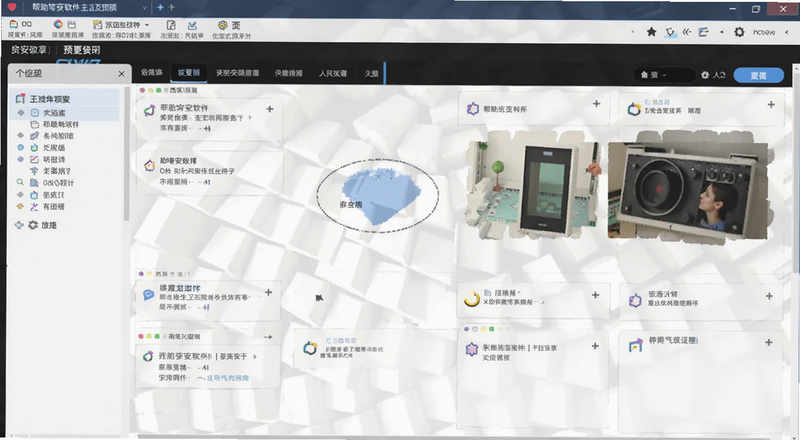Viewport: 800px width, 440px height.
Task: Click the floppy disk save icon
Action: click(x=72, y=24)
